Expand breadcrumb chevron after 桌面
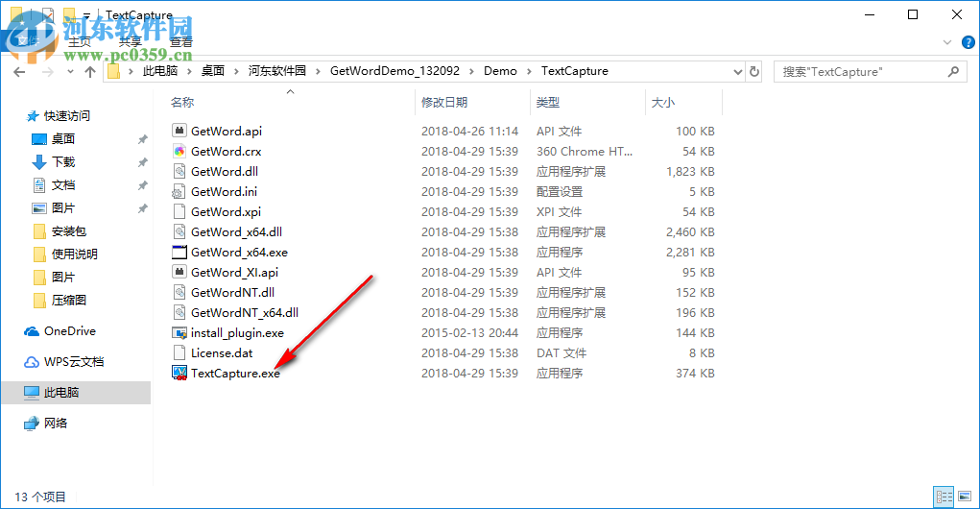This screenshot has width=980, height=509. click(236, 71)
